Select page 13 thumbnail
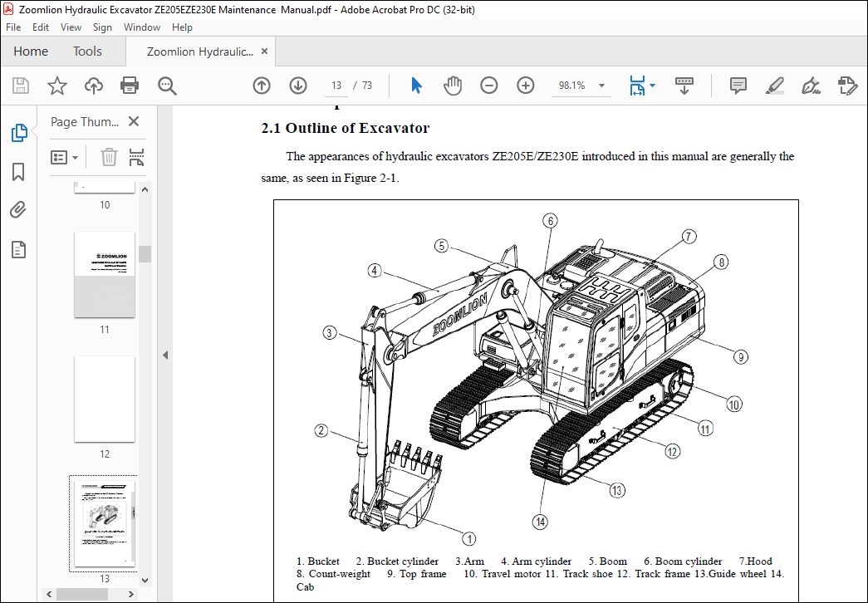Image resolution: width=868 pixels, height=603 pixels. pos(105,524)
